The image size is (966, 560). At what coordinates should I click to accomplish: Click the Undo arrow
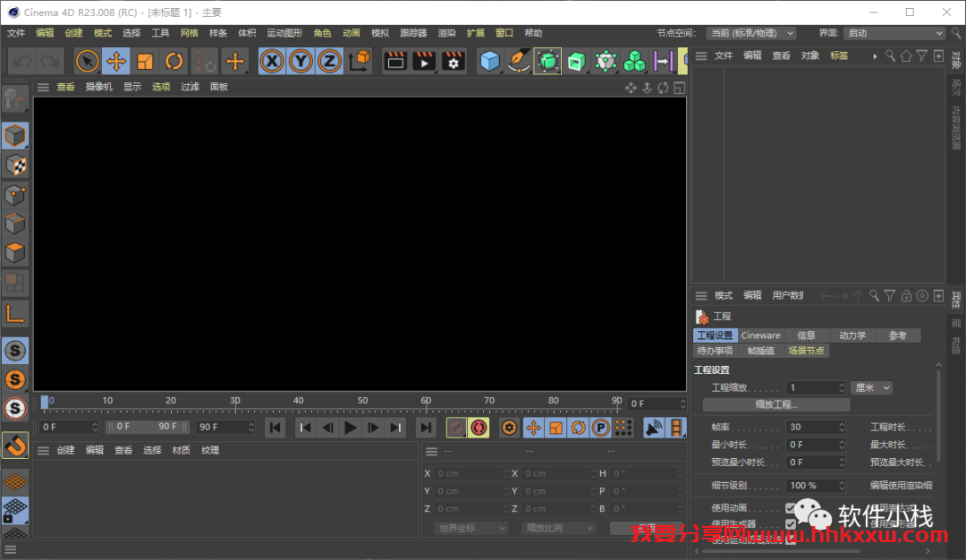[22, 61]
